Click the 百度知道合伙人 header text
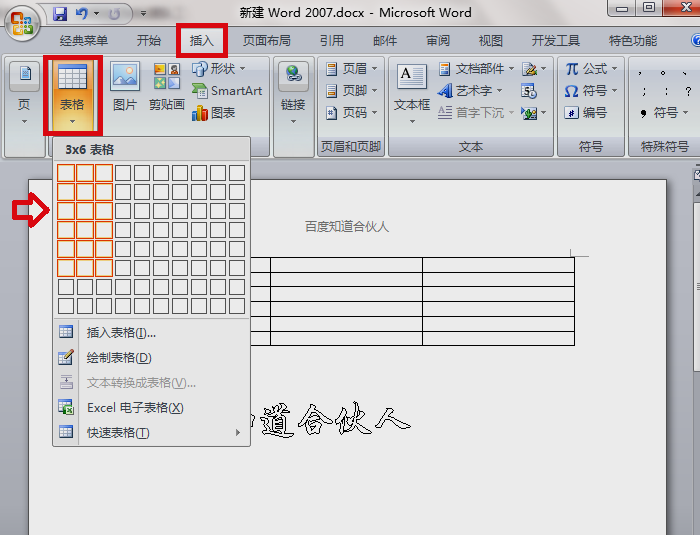Screen dimensions: 700x535 (x=347, y=227)
